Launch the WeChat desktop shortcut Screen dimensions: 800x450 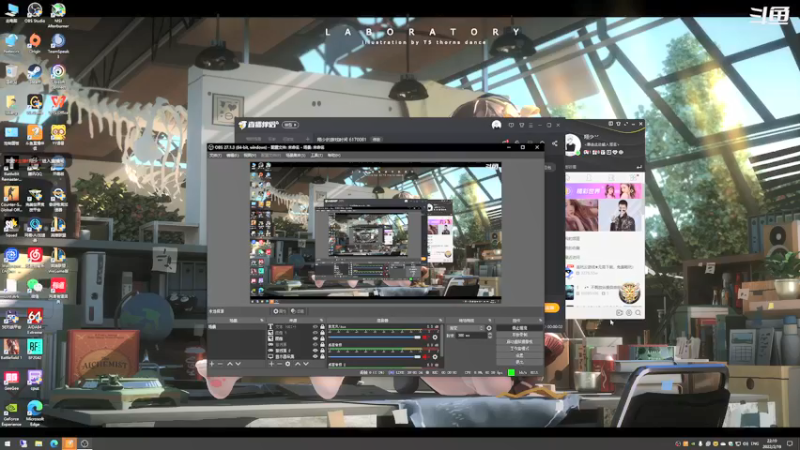[35, 287]
